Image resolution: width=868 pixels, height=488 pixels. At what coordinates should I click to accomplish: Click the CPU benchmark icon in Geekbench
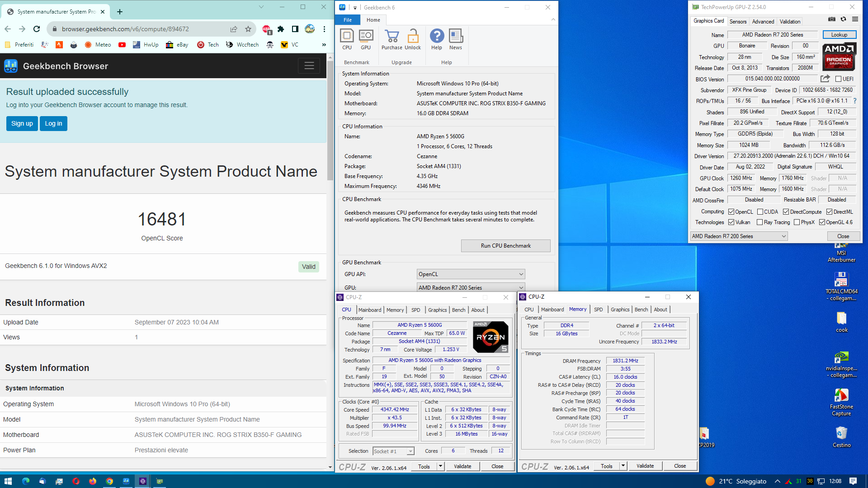(x=347, y=39)
